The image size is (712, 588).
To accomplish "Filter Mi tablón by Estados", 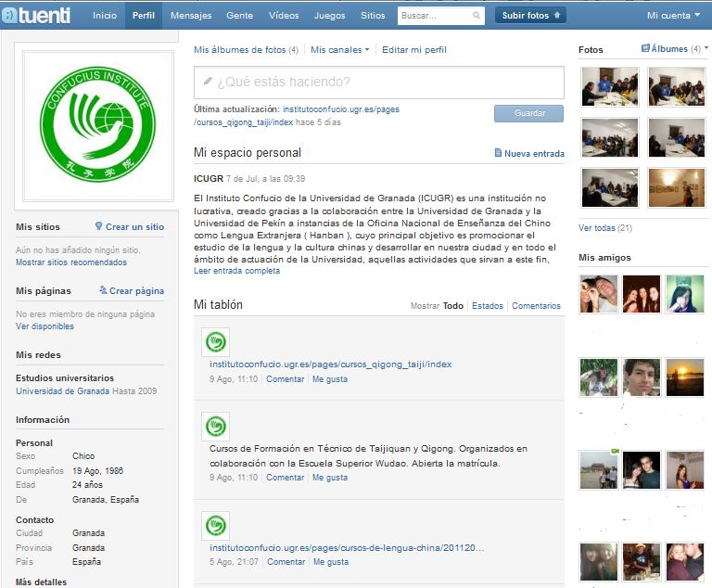I will click(488, 306).
